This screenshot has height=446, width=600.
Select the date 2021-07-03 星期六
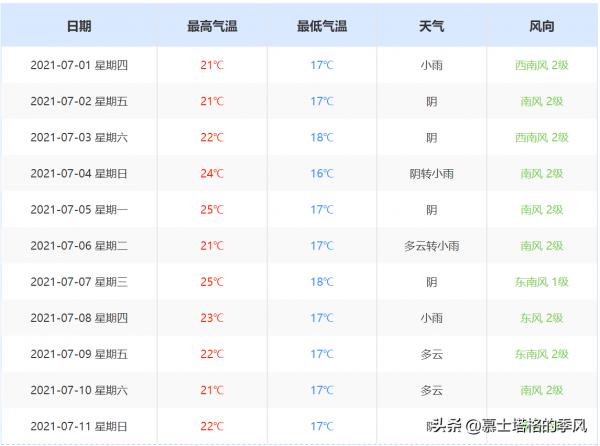(79, 137)
